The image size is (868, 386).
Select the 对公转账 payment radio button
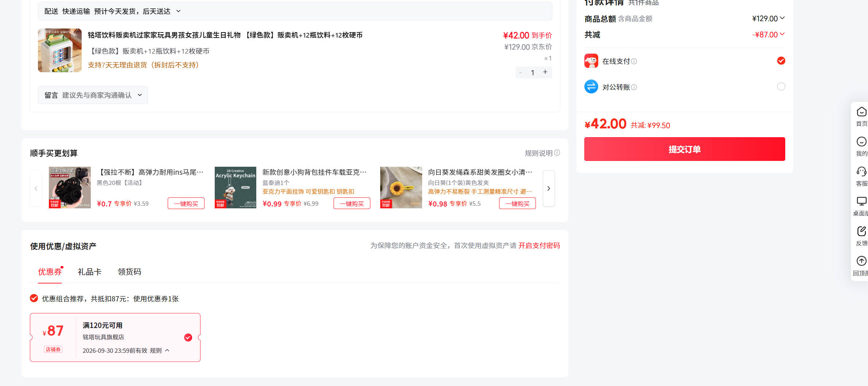tap(781, 86)
